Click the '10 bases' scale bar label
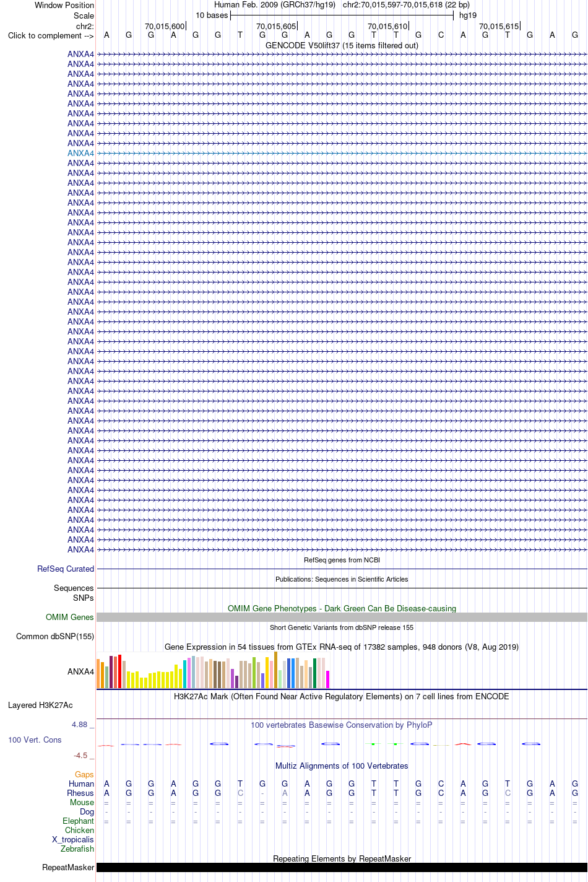Image resolution: width=588 pixels, height=882 pixels. point(212,15)
